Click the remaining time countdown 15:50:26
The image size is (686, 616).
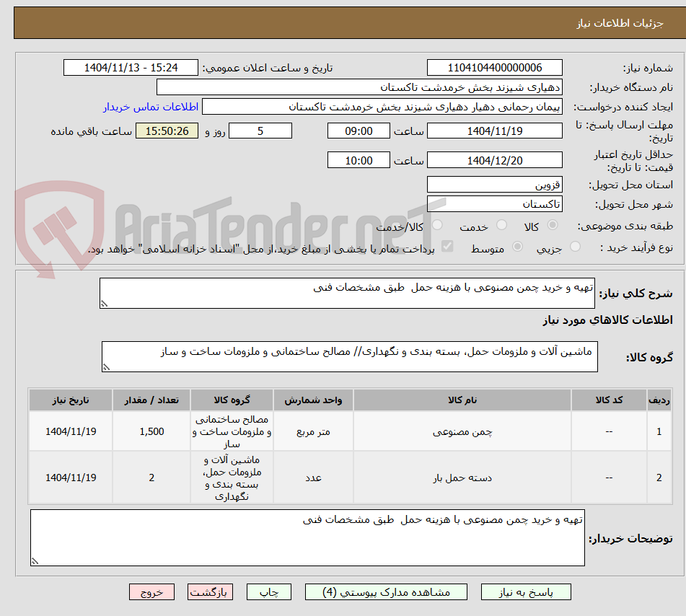(x=167, y=131)
